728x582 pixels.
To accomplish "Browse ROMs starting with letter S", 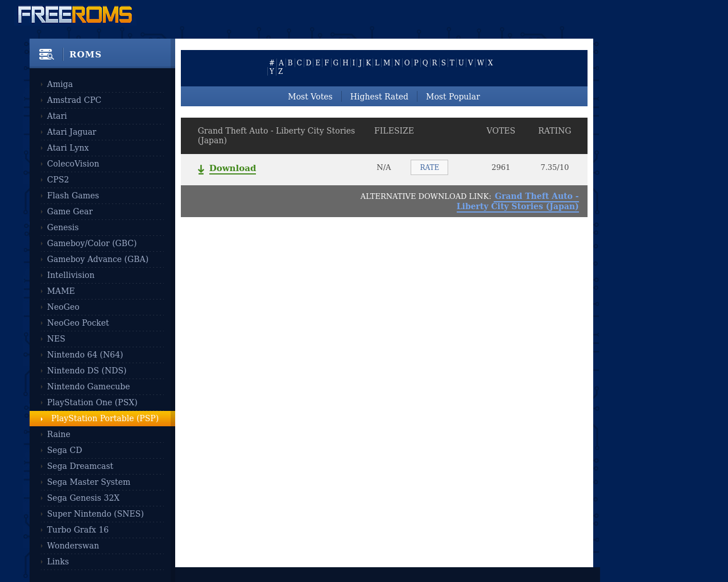I will [x=444, y=63].
